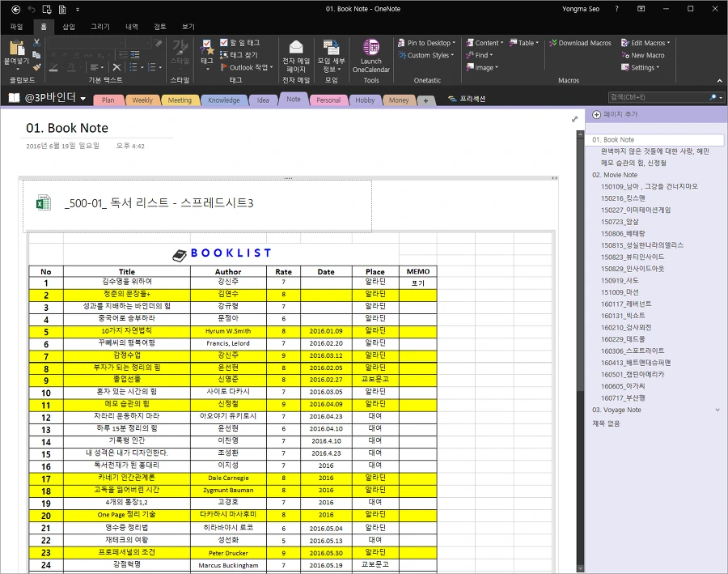
Task: Open the Edit Macros dropdown
Action: [645, 43]
